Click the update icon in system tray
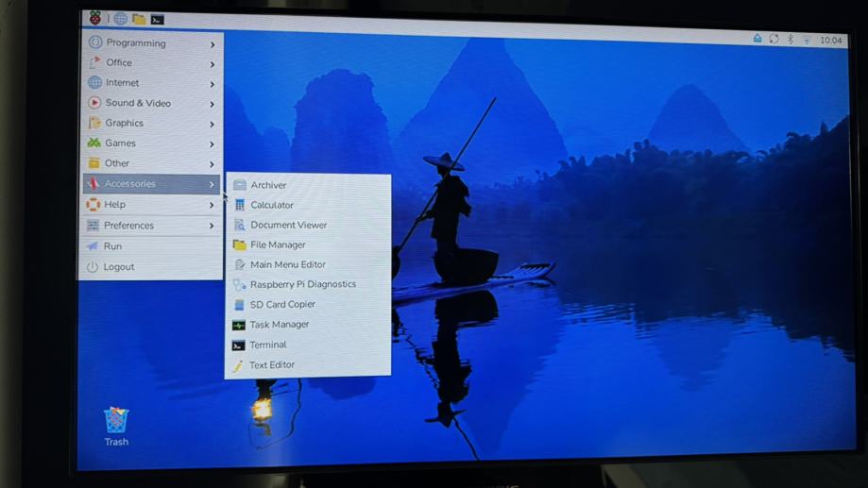 point(774,40)
